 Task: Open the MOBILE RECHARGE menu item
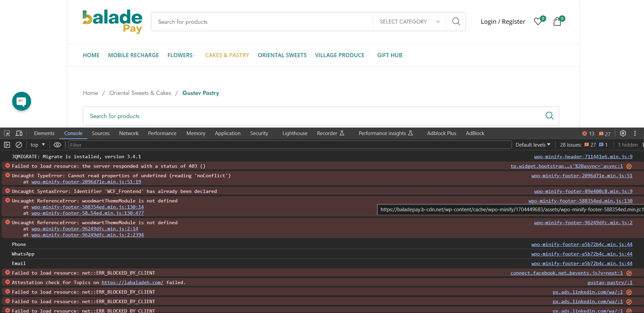[133, 55]
